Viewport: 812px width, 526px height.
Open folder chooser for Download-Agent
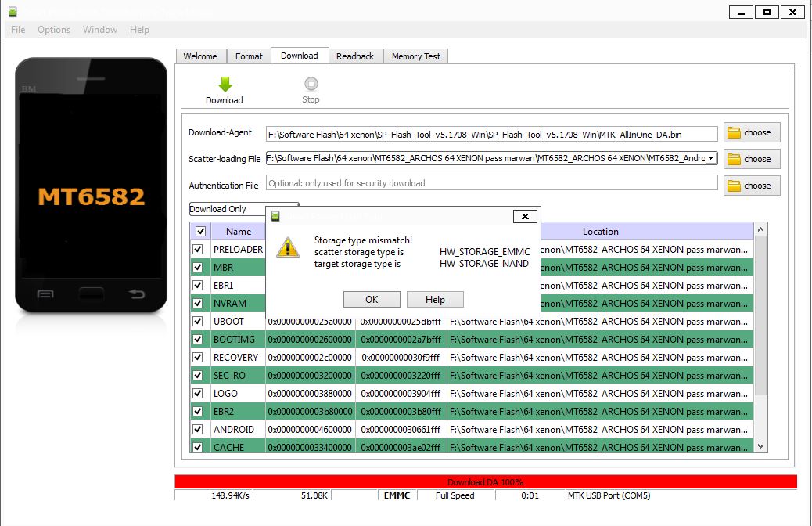pos(752,132)
